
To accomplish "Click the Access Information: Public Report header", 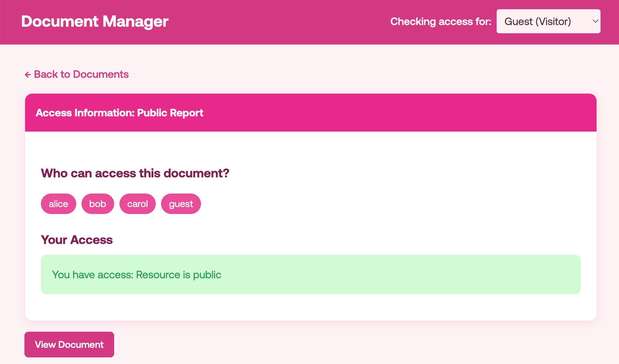I will click(119, 113).
